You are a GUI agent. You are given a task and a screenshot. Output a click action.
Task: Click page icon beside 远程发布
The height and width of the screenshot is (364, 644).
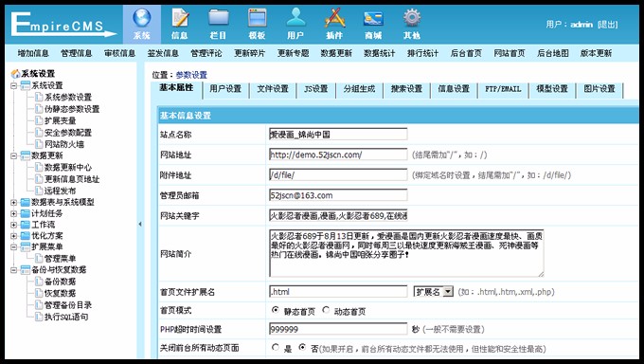[39, 191]
